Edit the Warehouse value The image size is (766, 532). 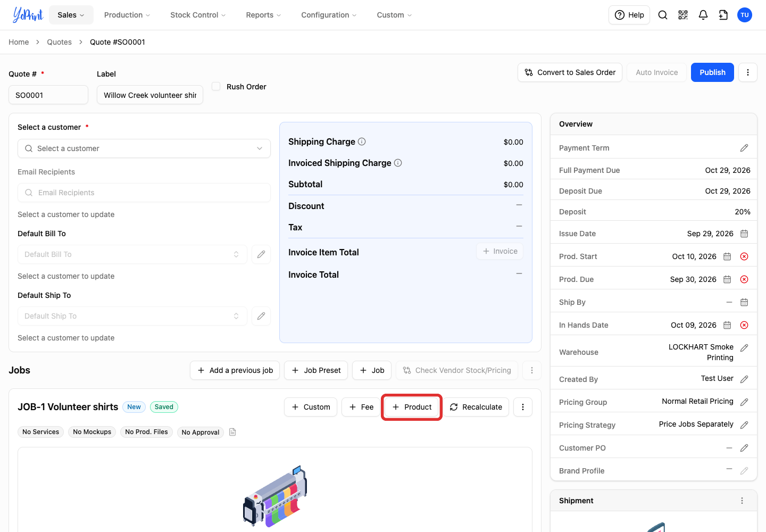744,348
